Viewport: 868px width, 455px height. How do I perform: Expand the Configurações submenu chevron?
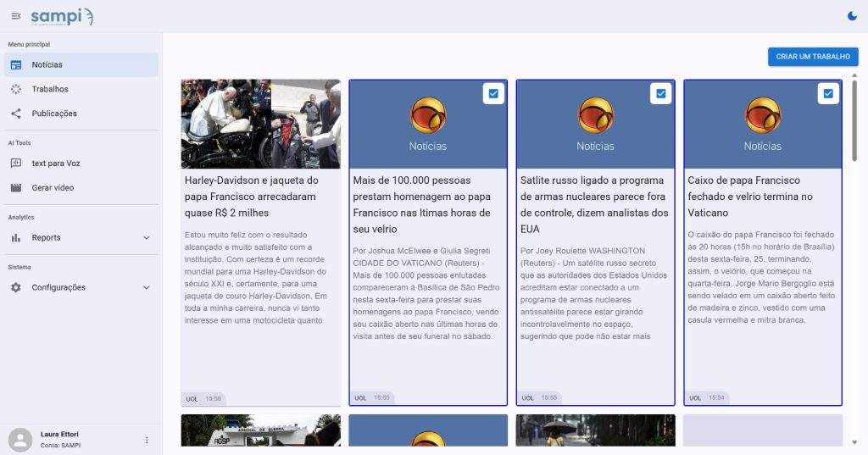[x=146, y=288]
